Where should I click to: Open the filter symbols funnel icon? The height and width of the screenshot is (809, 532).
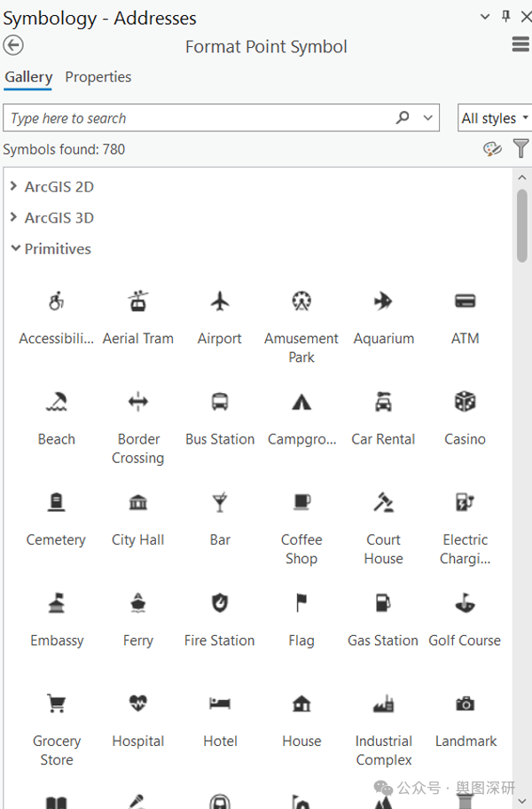(521, 149)
